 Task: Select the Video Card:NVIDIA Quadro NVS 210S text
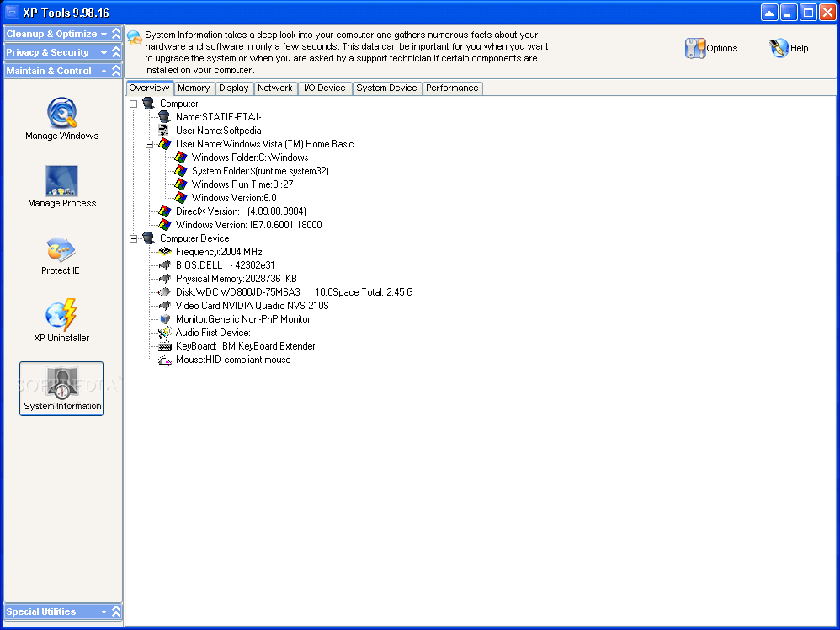pyautogui.click(x=253, y=306)
